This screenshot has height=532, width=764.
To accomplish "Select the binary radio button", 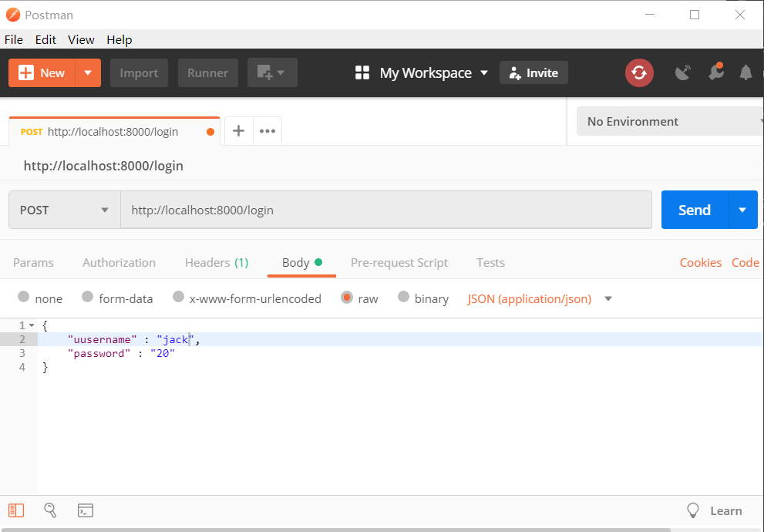I will tap(403, 297).
